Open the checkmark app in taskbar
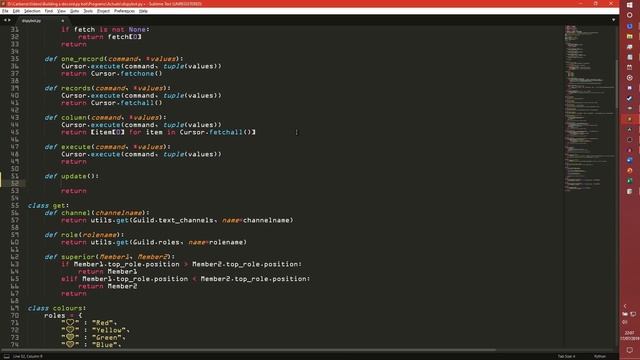Screen dimensions: 640x360 [x=630, y=98]
